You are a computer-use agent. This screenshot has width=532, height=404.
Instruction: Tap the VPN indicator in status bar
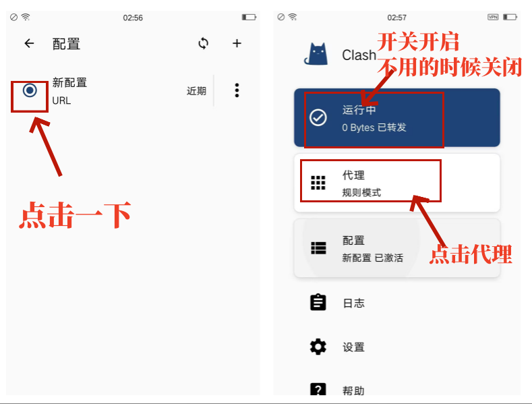tap(493, 17)
